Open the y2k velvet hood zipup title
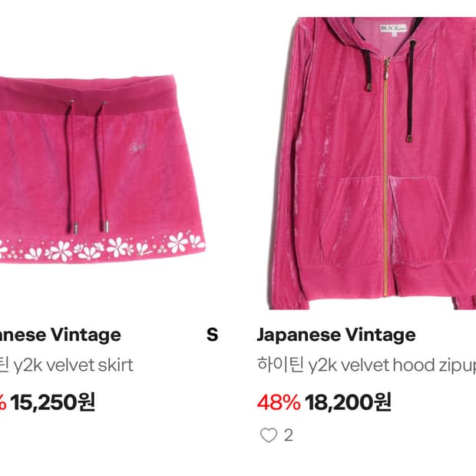Image resolution: width=476 pixels, height=476 pixels. 365,365
